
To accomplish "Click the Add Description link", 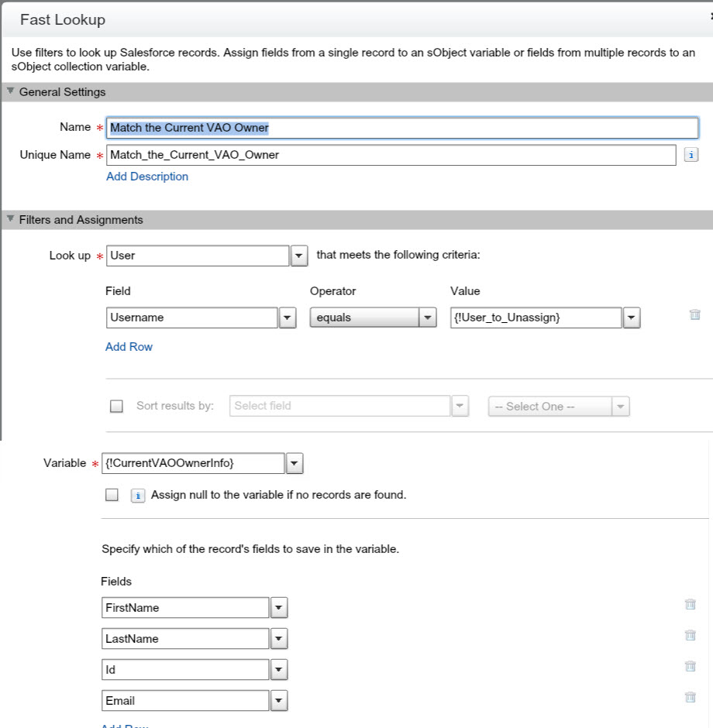I will (x=147, y=177).
